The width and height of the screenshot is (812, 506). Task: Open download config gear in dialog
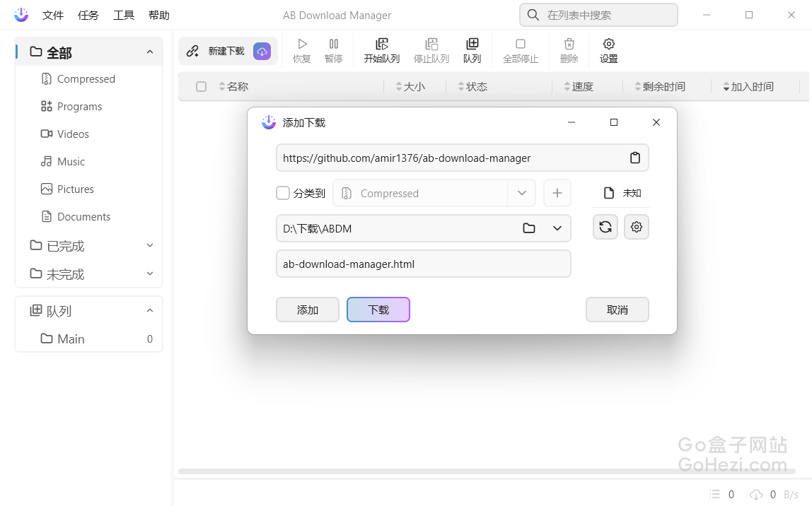click(x=637, y=227)
